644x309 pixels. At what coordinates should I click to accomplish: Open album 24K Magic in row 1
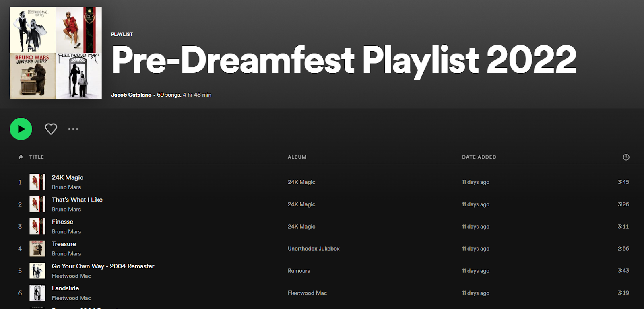(301, 182)
